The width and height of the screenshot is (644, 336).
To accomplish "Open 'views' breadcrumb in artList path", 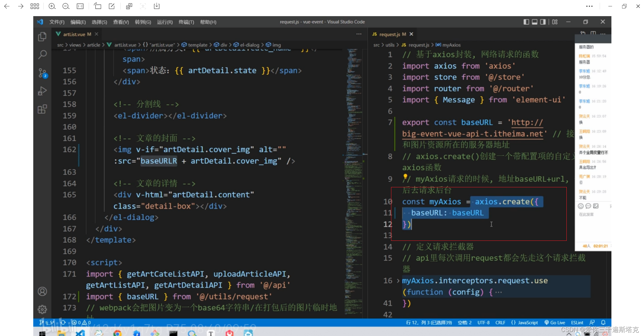I will 75,45.
